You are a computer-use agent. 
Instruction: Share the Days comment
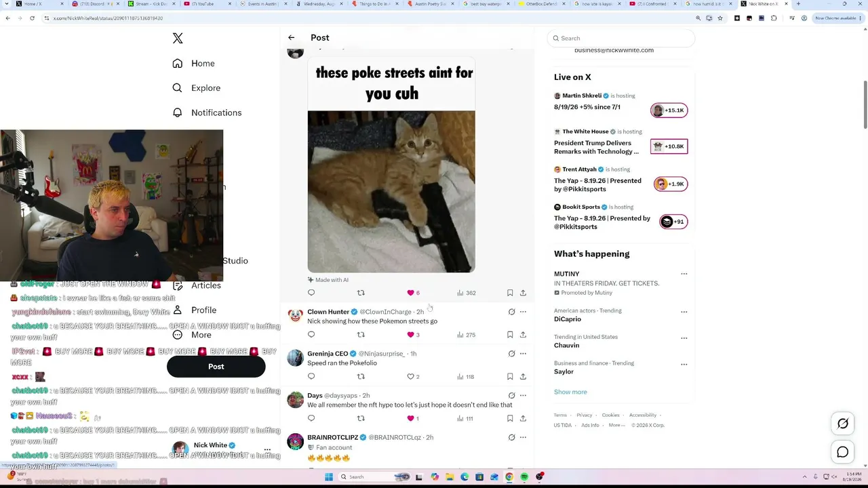pyautogui.click(x=523, y=418)
